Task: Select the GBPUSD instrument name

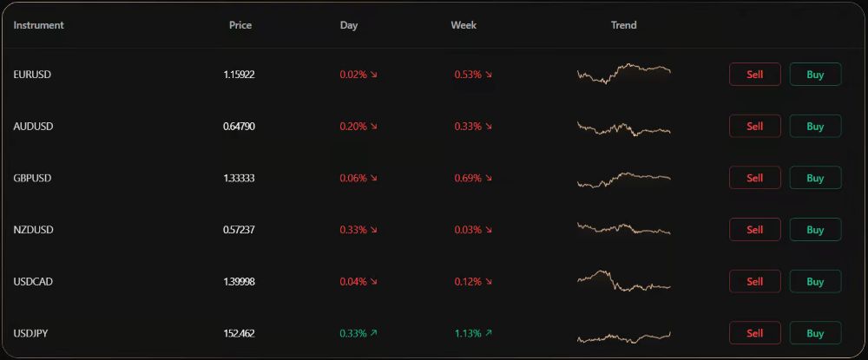Action: tap(33, 179)
